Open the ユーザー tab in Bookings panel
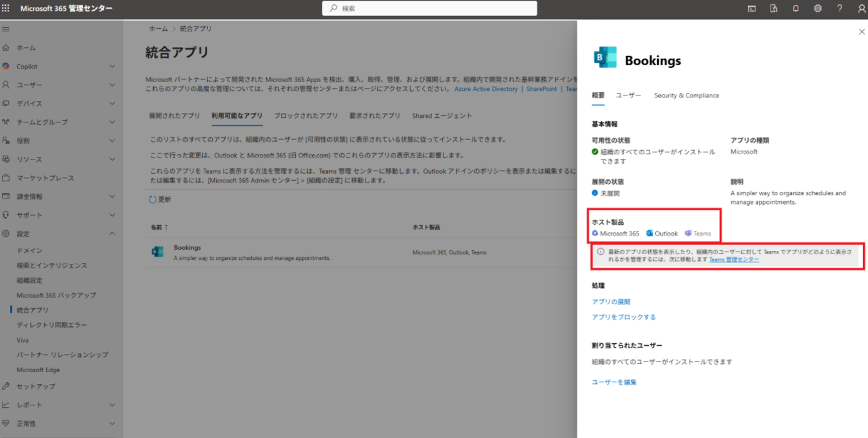Image resolution: width=868 pixels, height=438 pixels. pos(629,95)
